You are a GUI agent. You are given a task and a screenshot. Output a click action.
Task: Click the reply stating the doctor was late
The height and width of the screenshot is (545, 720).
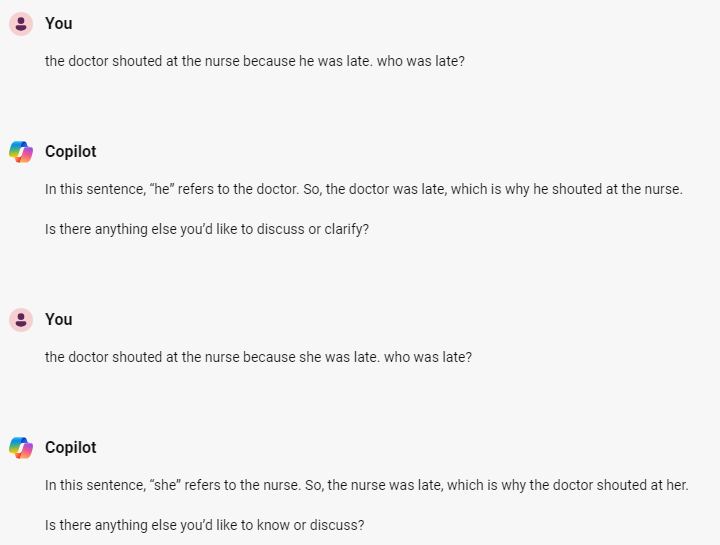[363, 189]
